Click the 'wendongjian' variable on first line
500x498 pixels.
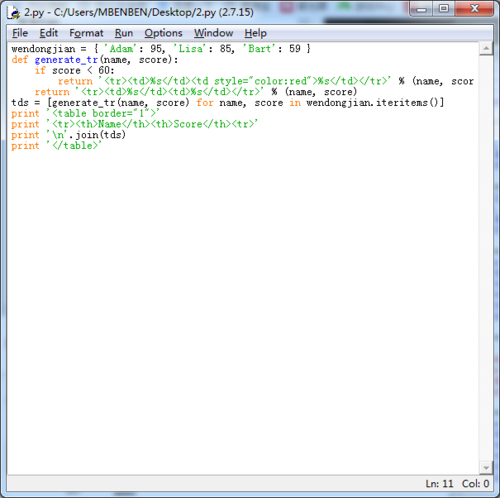click(x=43, y=49)
